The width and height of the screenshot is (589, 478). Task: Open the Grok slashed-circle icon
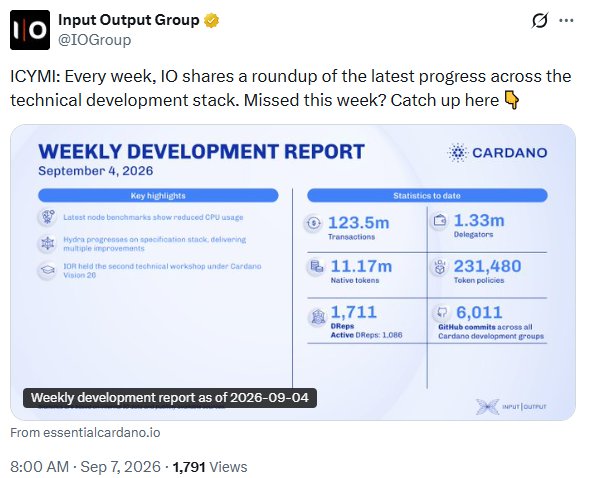tap(540, 20)
